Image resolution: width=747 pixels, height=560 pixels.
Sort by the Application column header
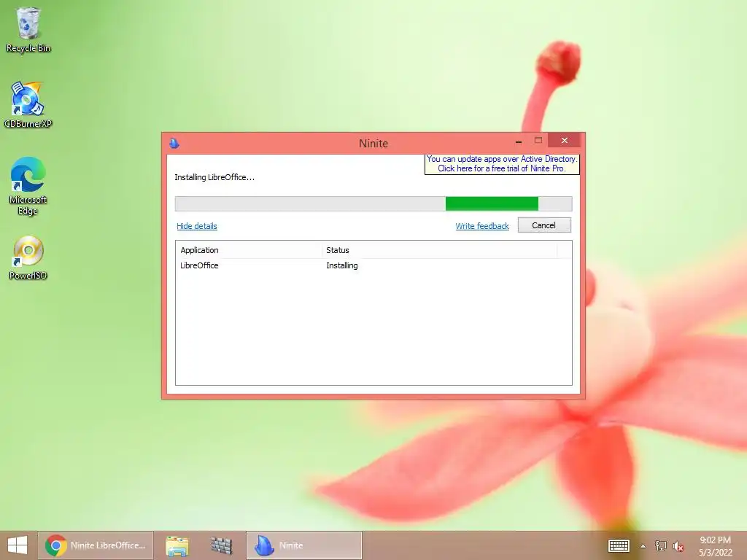point(250,251)
